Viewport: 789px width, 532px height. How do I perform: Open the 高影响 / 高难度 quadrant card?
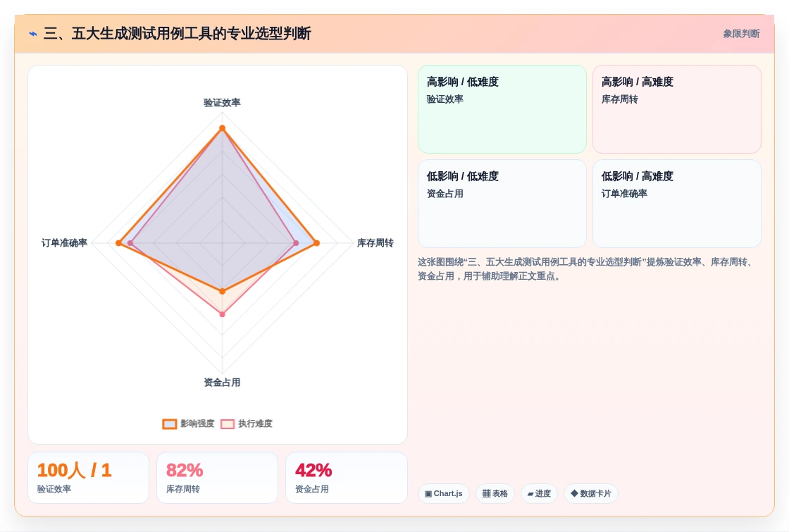677,109
